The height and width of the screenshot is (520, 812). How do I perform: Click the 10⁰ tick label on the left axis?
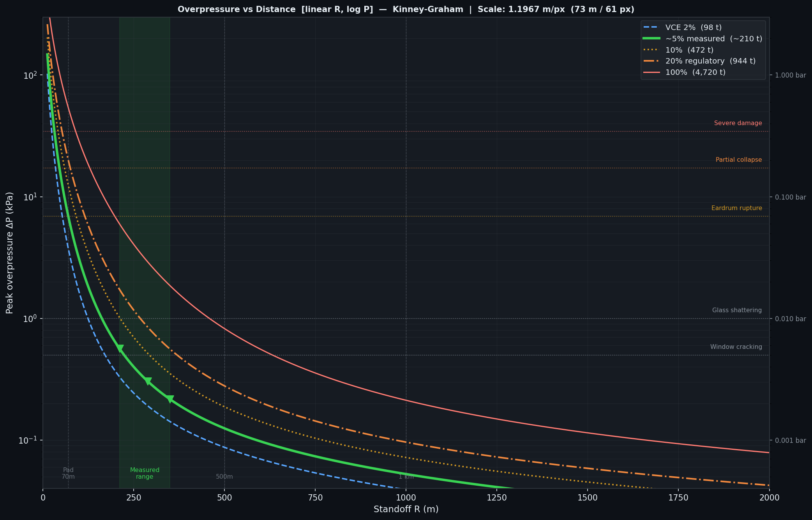31,318
